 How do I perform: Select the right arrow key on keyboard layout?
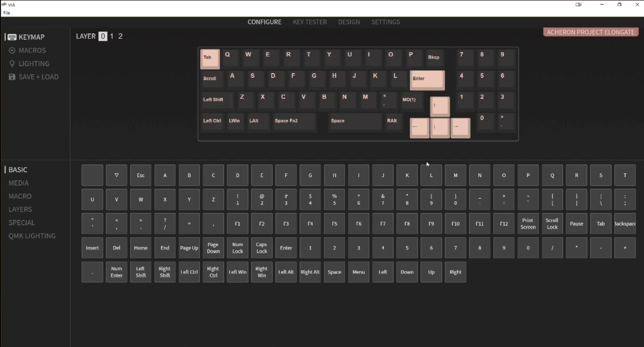click(x=460, y=127)
